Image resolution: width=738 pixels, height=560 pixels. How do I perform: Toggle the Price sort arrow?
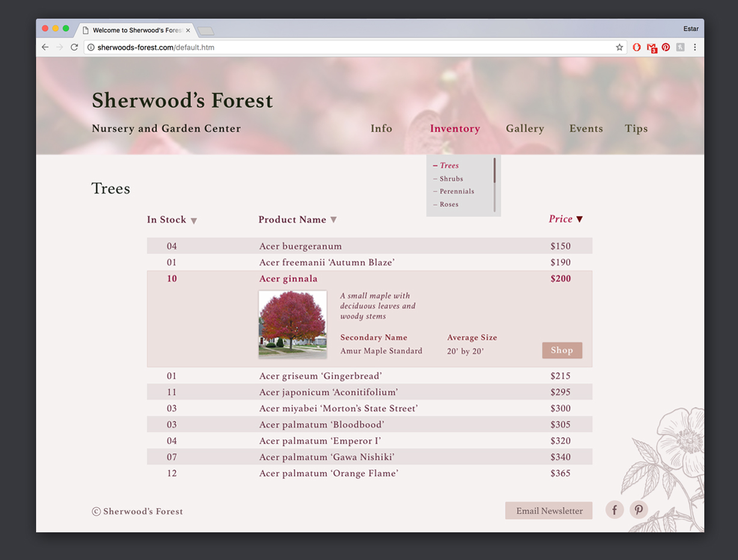click(x=579, y=220)
